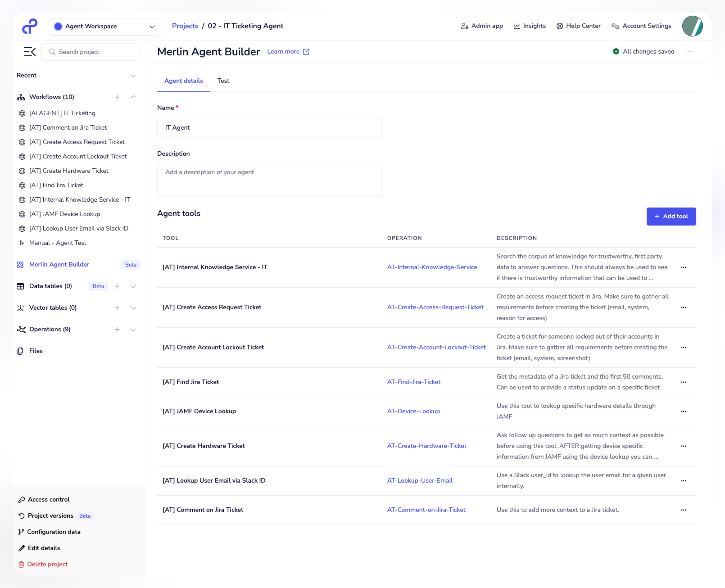The width and height of the screenshot is (725, 588).
Task: Open options menu for JAMF Device Lookup tool
Action: click(684, 411)
